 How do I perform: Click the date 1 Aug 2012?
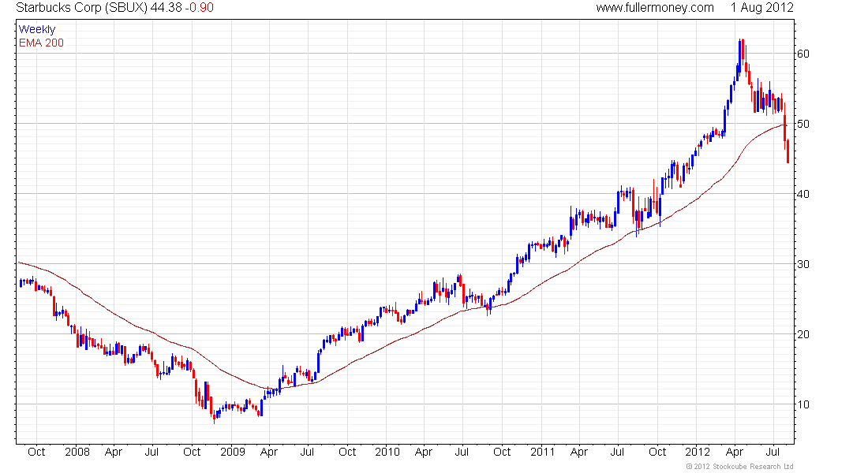coord(761,8)
